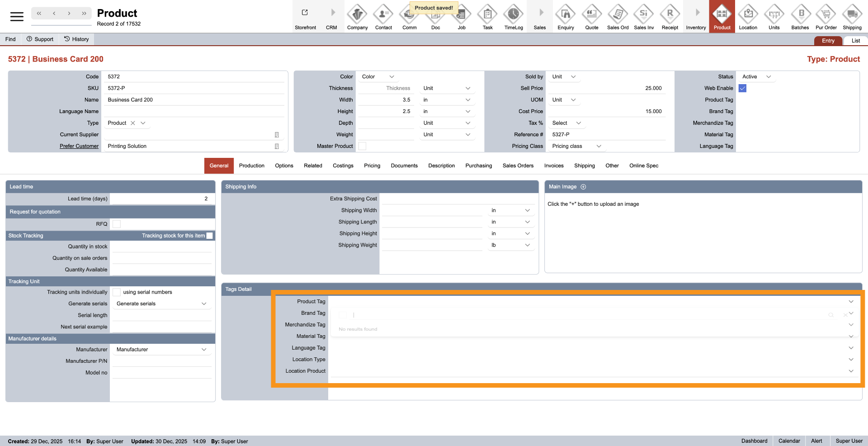Click the hamburger menu icon
The width and height of the screenshot is (868, 446).
tap(17, 17)
